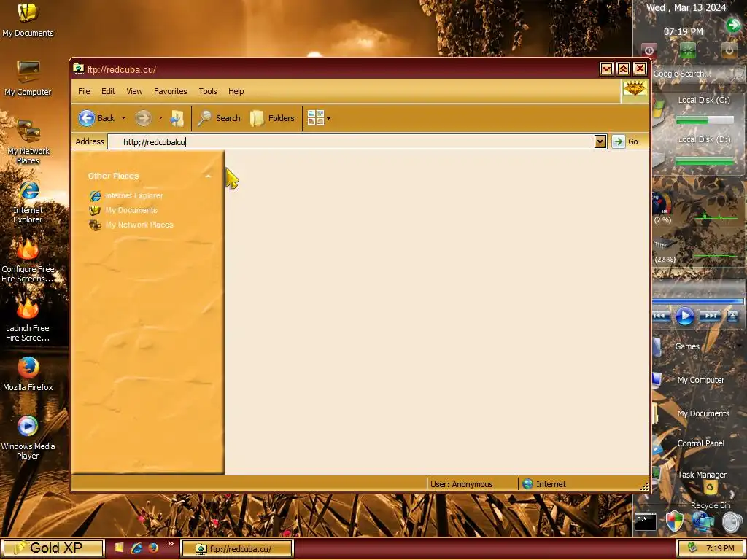The width and height of the screenshot is (747, 560).
Task: Open the Search pane from the toolbar
Action: (219, 118)
